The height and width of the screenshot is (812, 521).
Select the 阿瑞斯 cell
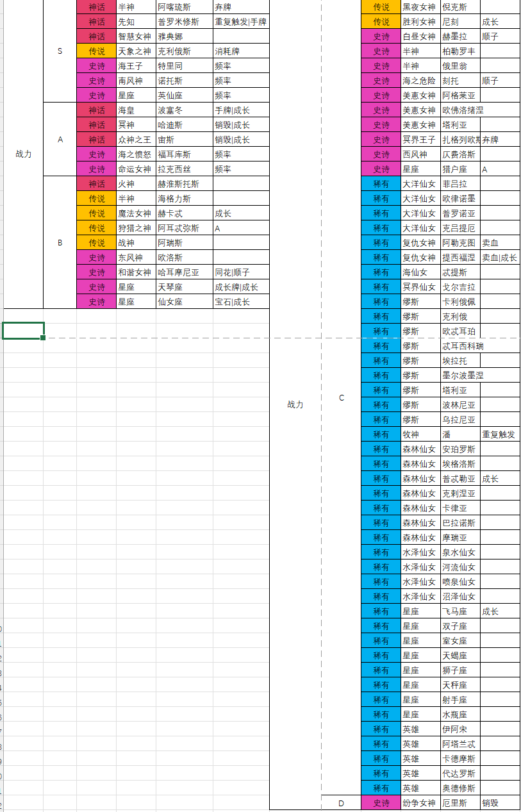click(184, 243)
